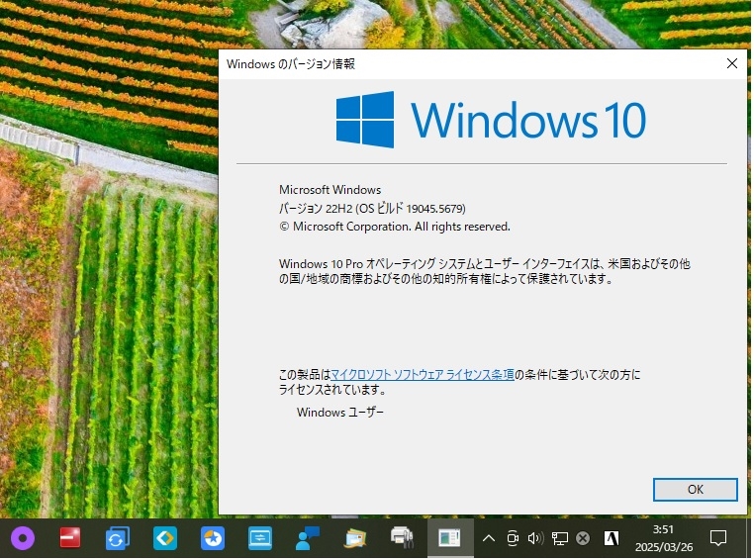Screen dimensions: 754x560
Task: Click the 'Windows のバージョン情報' dialog title
Action: pyautogui.click(x=291, y=64)
